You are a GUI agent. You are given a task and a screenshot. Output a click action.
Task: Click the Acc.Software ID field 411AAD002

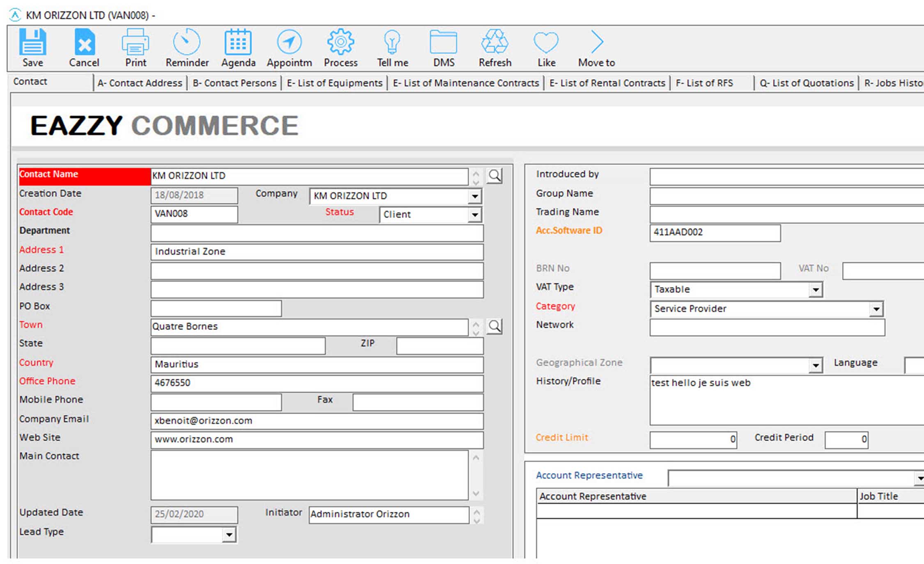[x=715, y=233]
